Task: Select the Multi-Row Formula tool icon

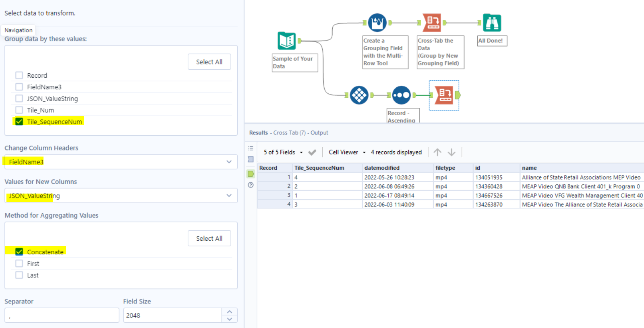Action: pyautogui.click(x=377, y=23)
